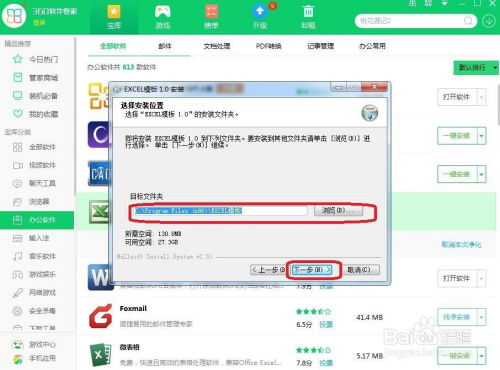Click 微表格's 投票 link

coord(326,363)
